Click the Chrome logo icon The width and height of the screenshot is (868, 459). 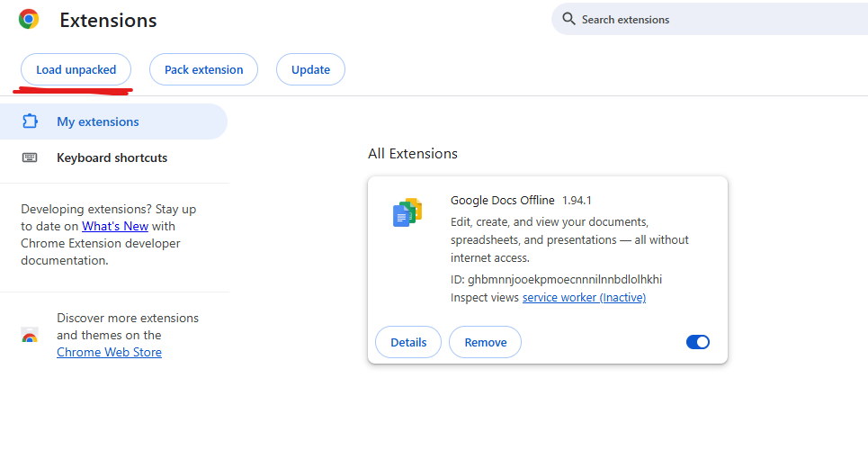[29, 19]
